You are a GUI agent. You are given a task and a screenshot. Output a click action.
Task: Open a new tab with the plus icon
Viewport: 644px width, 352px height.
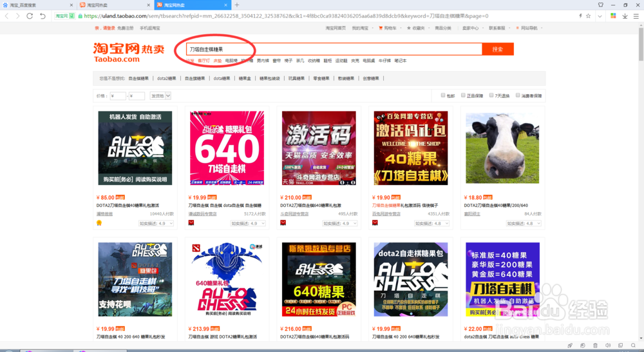click(236, 5)
